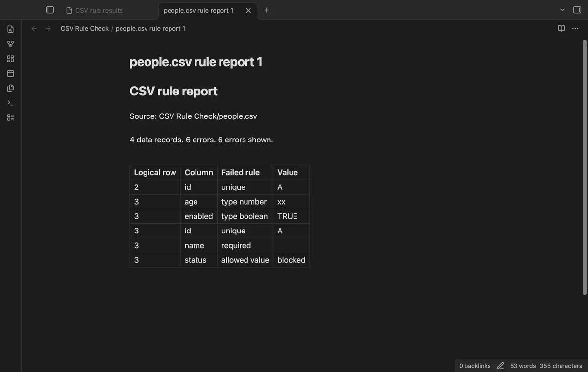Open quick switcher icon in ribbon
The width and height of the screenshot is (588, 372).
(11, 29)
